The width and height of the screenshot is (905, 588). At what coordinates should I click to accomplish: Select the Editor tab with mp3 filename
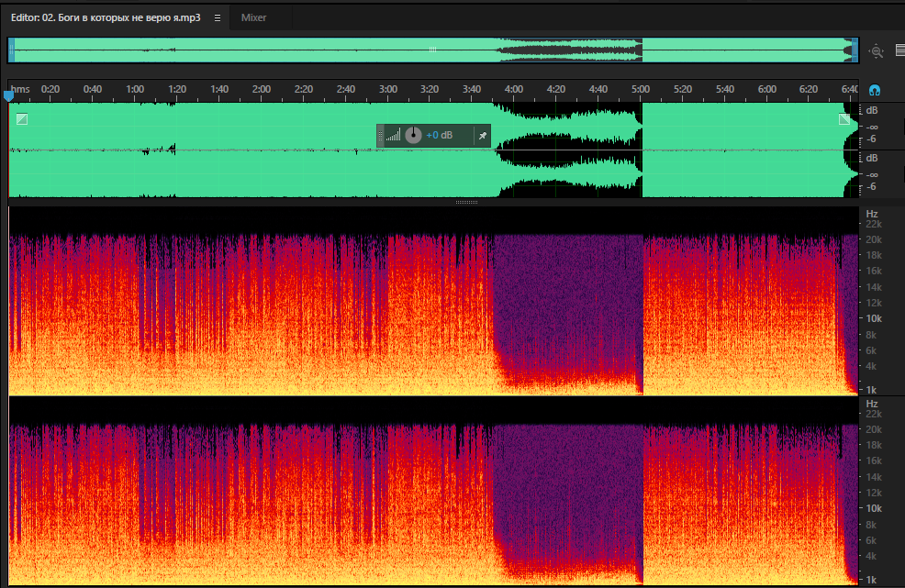click(x=106, y=18)
